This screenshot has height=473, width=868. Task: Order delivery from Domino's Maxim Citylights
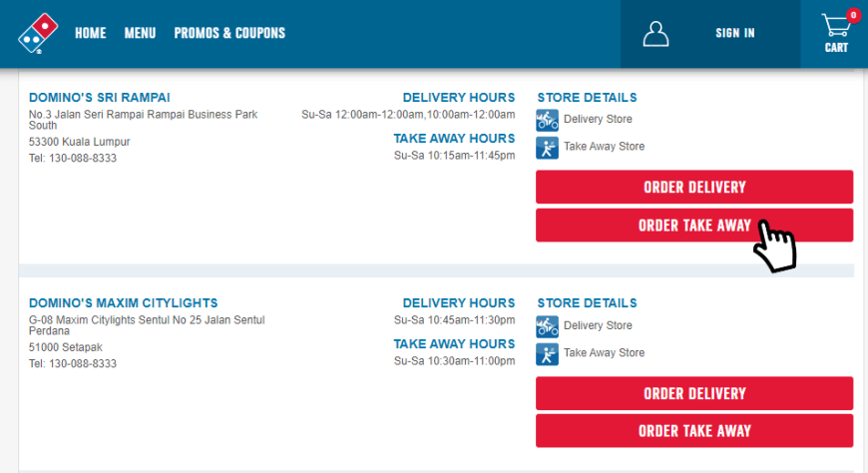[694, 393]
